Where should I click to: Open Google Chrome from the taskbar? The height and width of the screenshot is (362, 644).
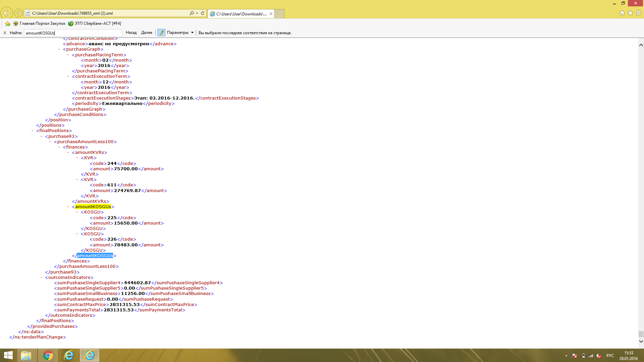48,355
